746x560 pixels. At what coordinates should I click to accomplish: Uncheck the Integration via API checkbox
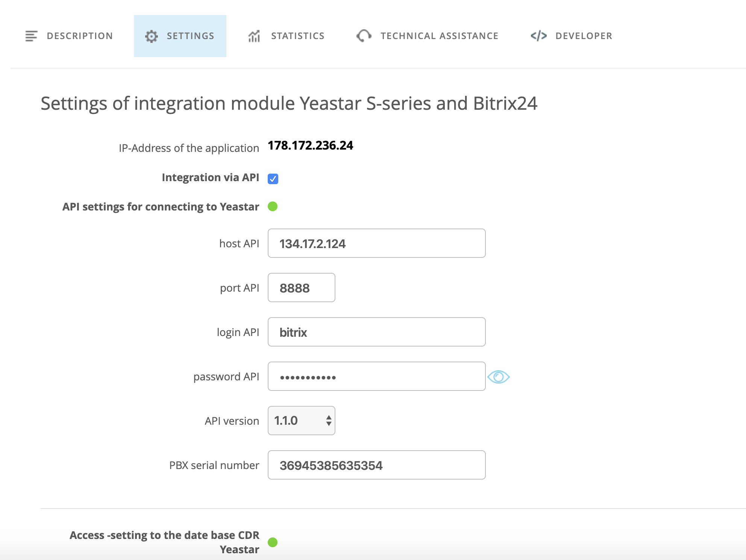(x=273, y=179)
